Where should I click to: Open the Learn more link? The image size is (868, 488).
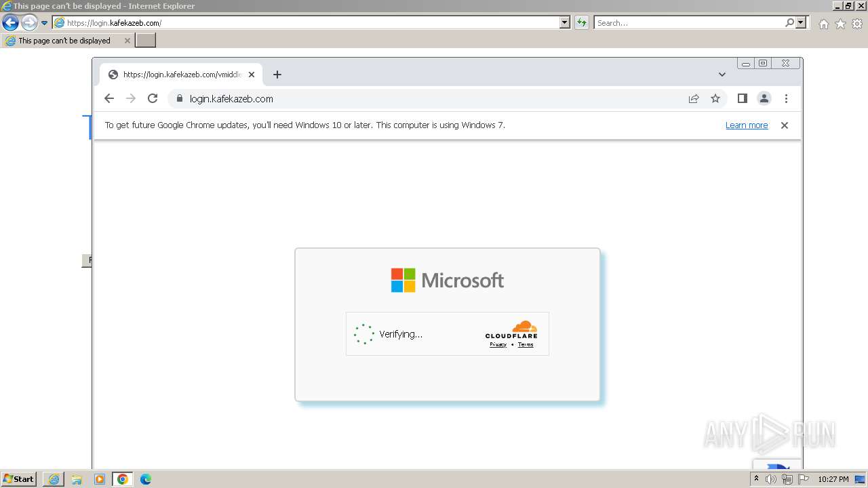[x=747, y=125]
